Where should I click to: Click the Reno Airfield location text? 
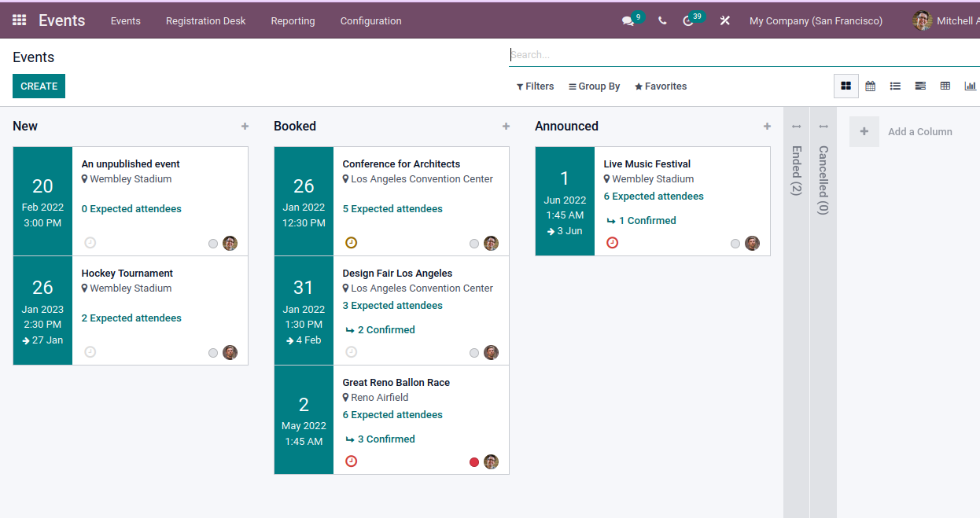pyautogui.click(x=379, y=398)
